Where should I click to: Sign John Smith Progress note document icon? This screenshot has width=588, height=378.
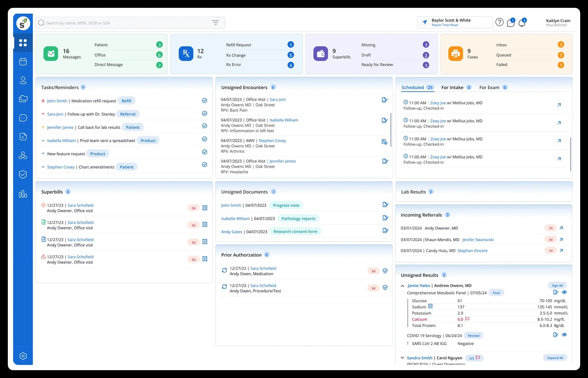tap(385, 205)
